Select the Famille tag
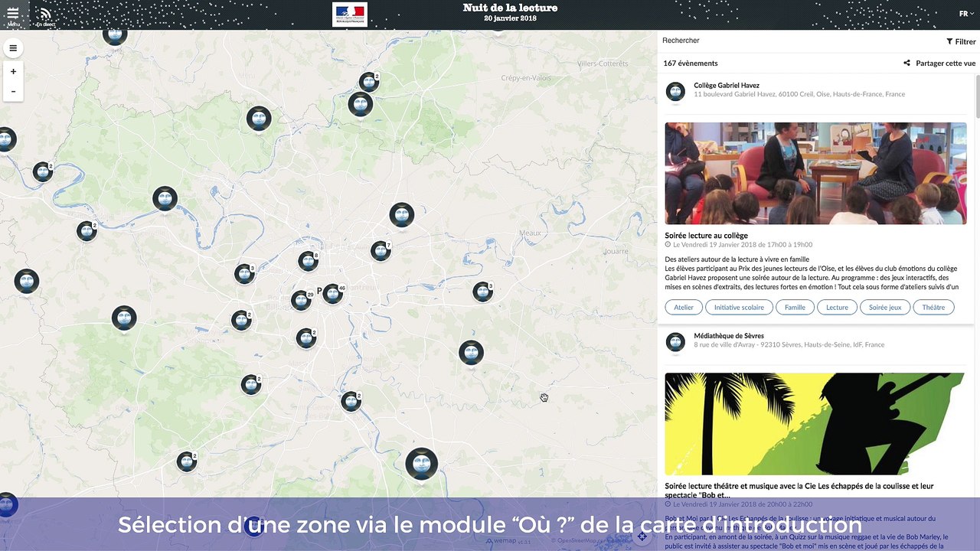The image size is (980, 551). [x=795, y=307]
